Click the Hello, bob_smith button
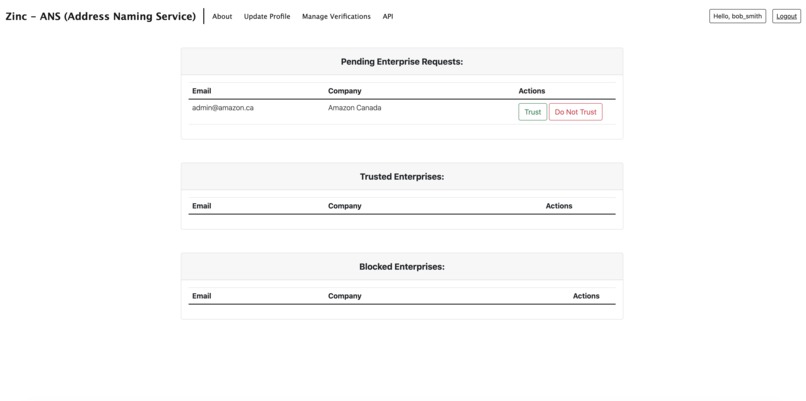The height and width of the screenshot is (401, 806). coord(738,16)
